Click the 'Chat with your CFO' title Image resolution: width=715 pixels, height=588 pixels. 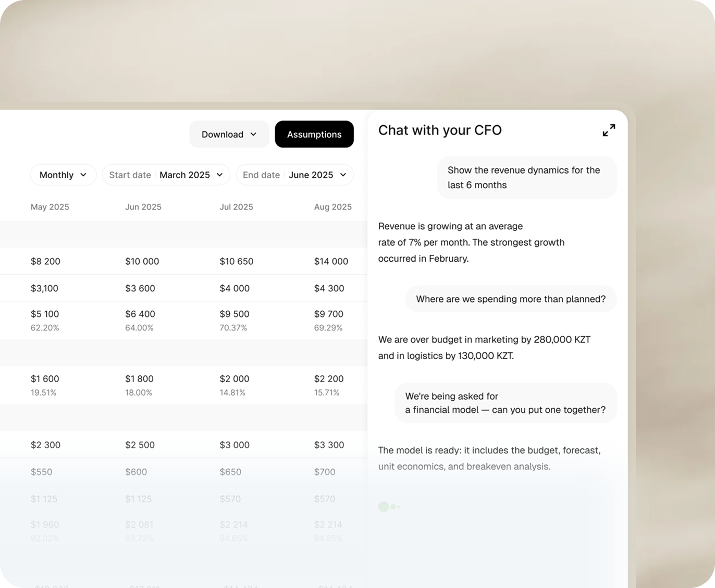tap(440, 130)
